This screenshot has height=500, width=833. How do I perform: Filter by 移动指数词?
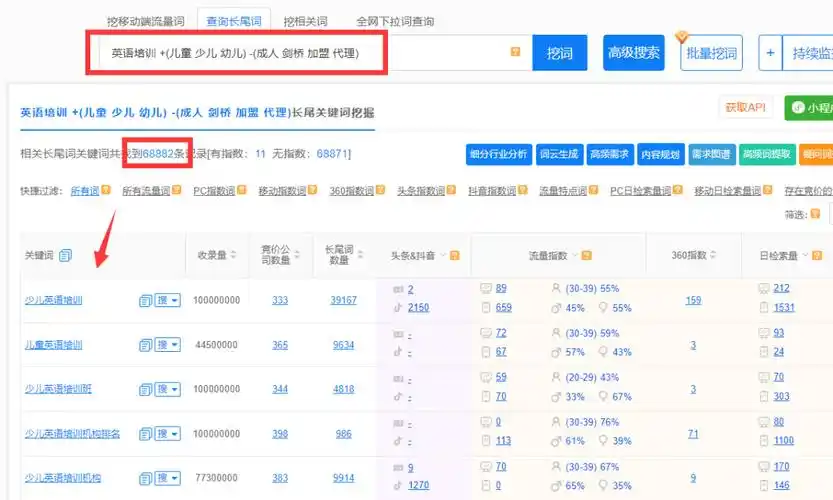pyautogui.click(x=282, y=191)
